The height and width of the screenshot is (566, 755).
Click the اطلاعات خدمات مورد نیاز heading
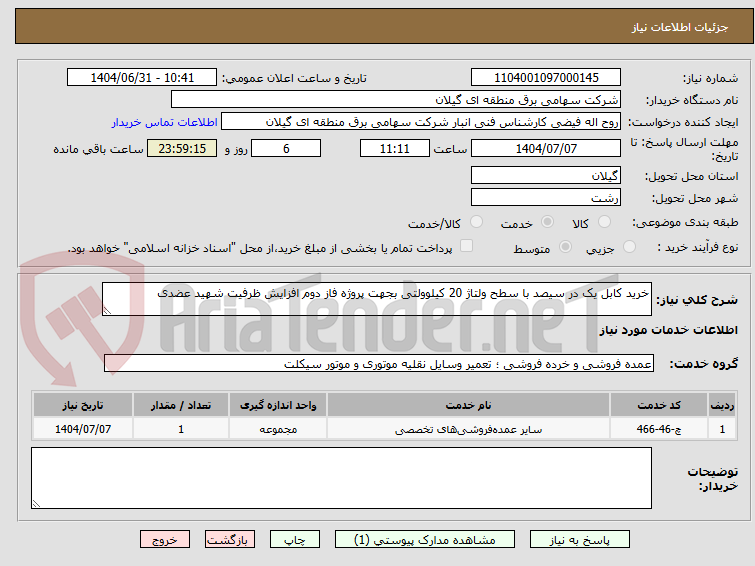(x=668, y=330)
